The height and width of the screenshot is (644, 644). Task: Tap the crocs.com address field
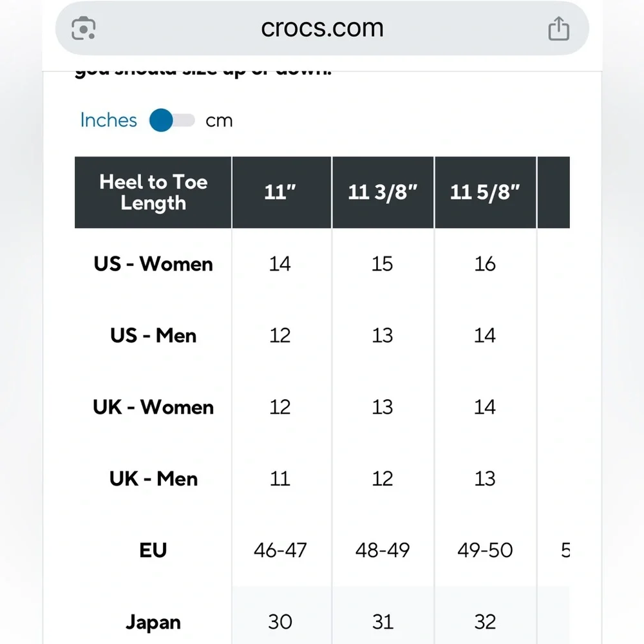[322, 28]
